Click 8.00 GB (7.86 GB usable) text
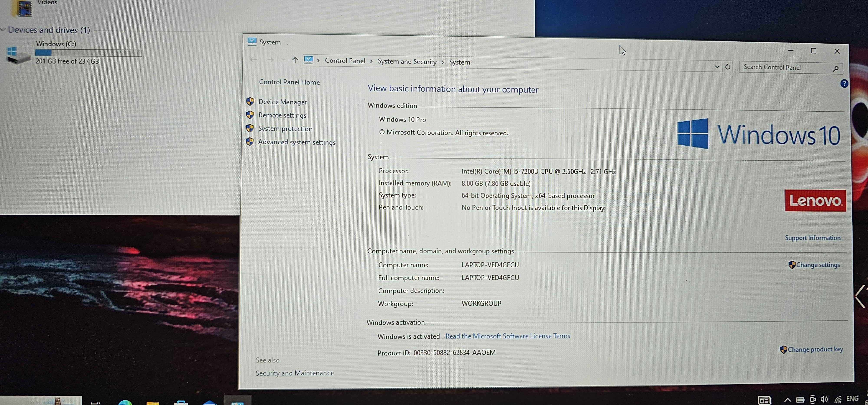This screenshot has height=405, width=868. click(496, 183)
